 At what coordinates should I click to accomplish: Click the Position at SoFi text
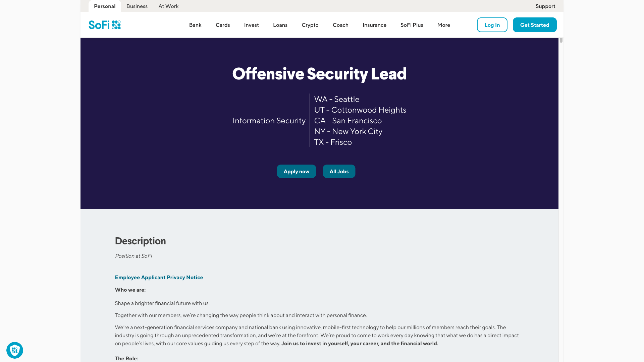(x=133, y=256)
